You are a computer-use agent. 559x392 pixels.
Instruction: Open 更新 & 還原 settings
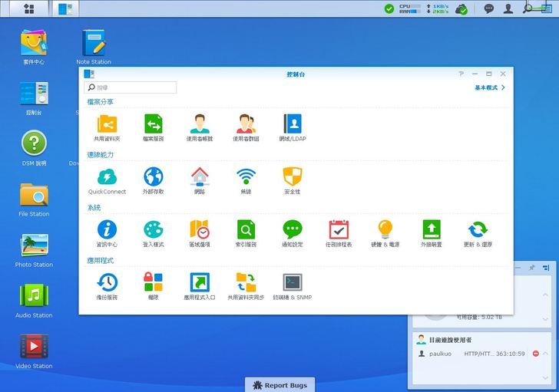click(478, 230)
